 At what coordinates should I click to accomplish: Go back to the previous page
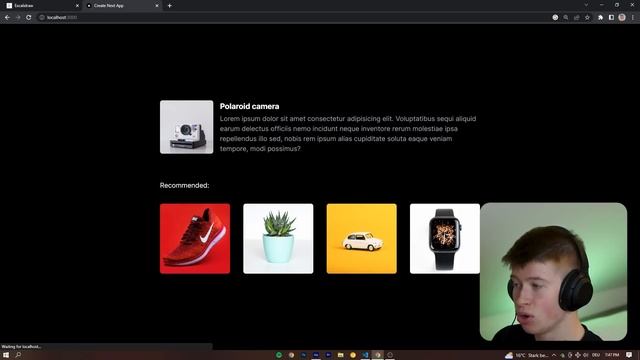[x=7, y=18]
